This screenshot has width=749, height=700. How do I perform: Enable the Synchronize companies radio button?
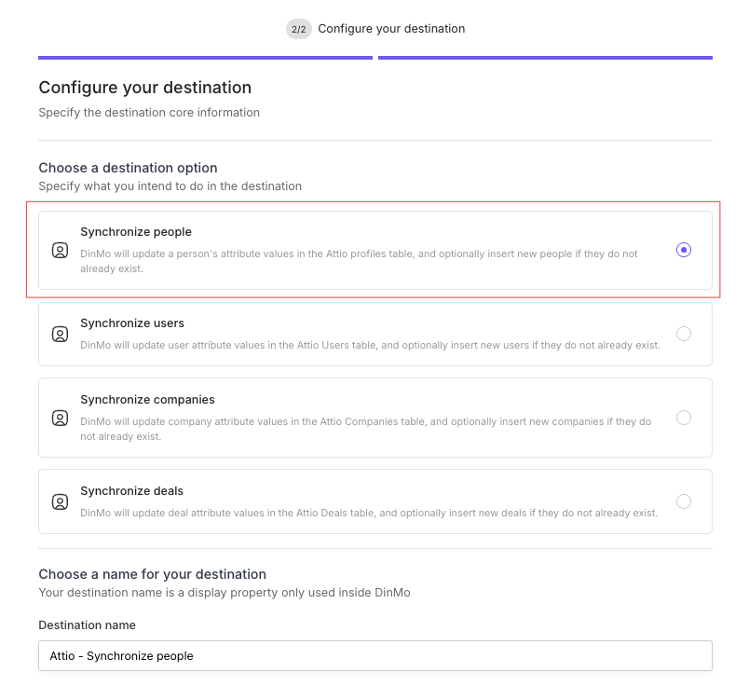(684, 418)
